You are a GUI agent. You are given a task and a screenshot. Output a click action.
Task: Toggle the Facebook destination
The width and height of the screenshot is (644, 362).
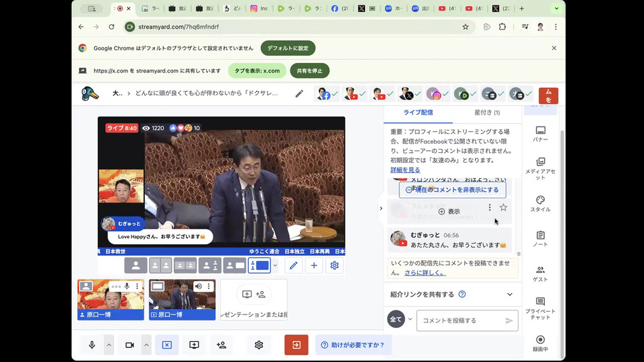click(327, 94)
